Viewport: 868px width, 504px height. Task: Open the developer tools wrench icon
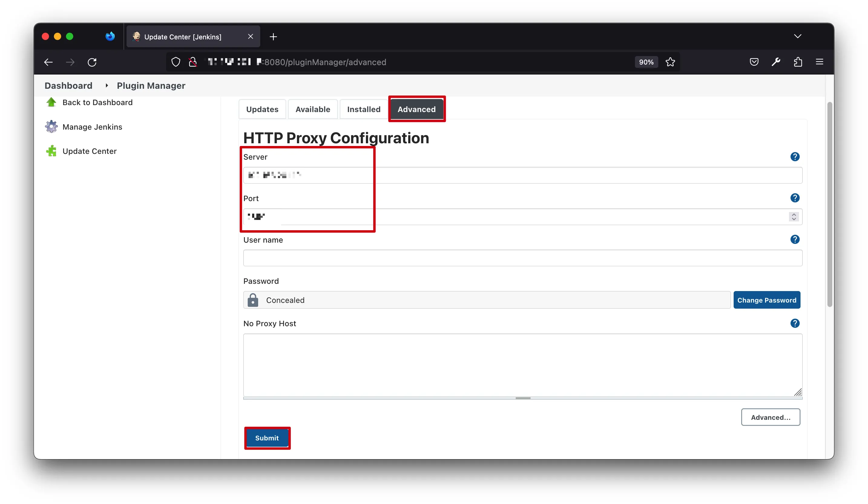pyautogui.click(x=776, y=62)
